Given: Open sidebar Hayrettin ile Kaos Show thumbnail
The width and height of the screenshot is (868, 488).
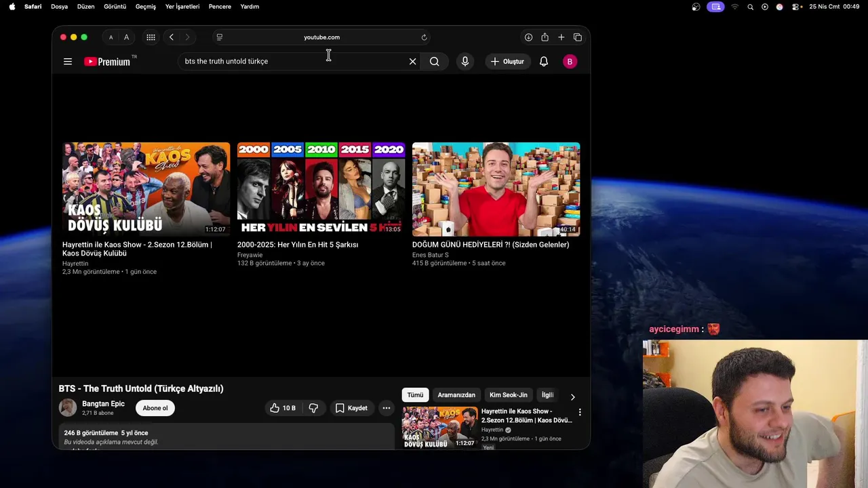Looking at the screenshot, I should tap(439, 427).
